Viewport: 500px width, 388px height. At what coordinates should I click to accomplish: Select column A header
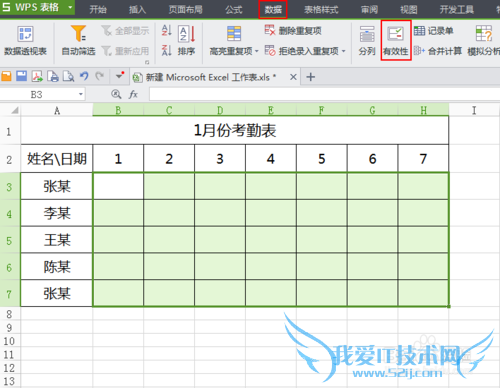(x=57, y=110)
